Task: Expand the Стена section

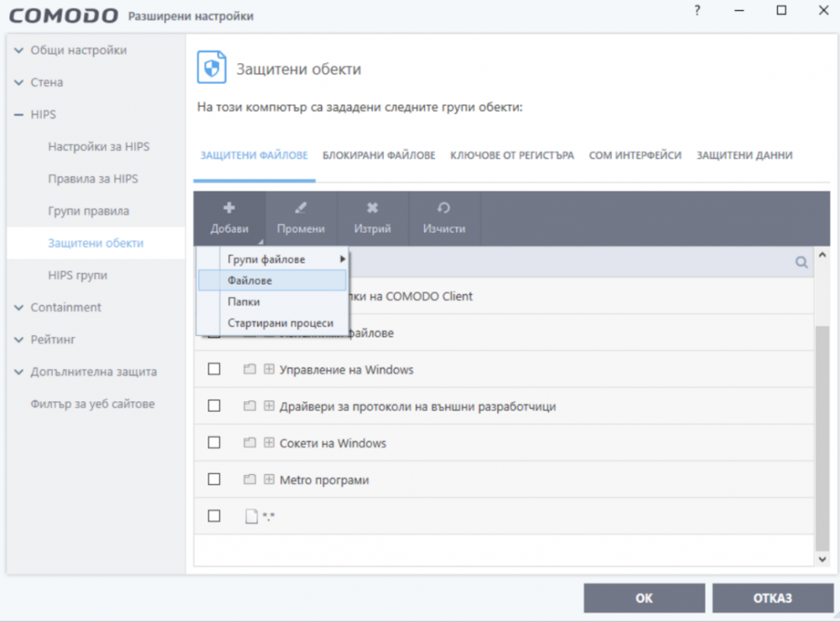Action: (x=18, y=82)
